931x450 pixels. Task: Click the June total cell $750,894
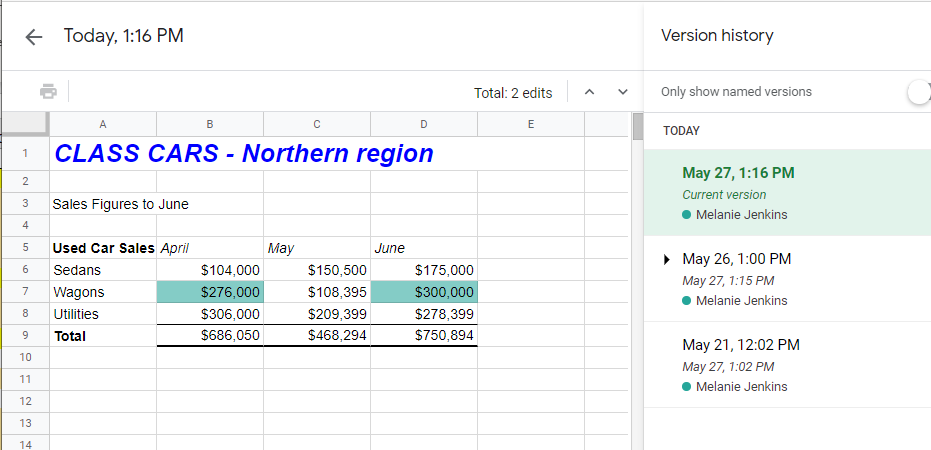click(x=424, y=336)
